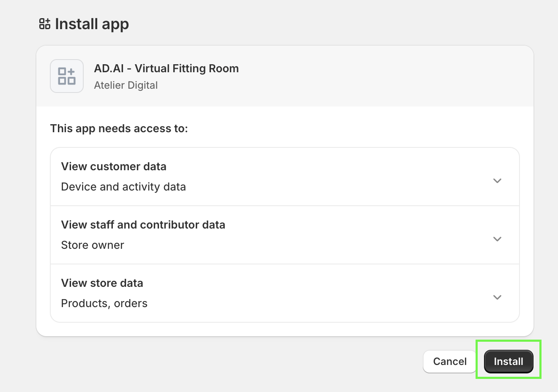The width and height of the screenshot is (558, 392).
Task: Click the AD.AI app placeholder icon
Action: [67, 76]
